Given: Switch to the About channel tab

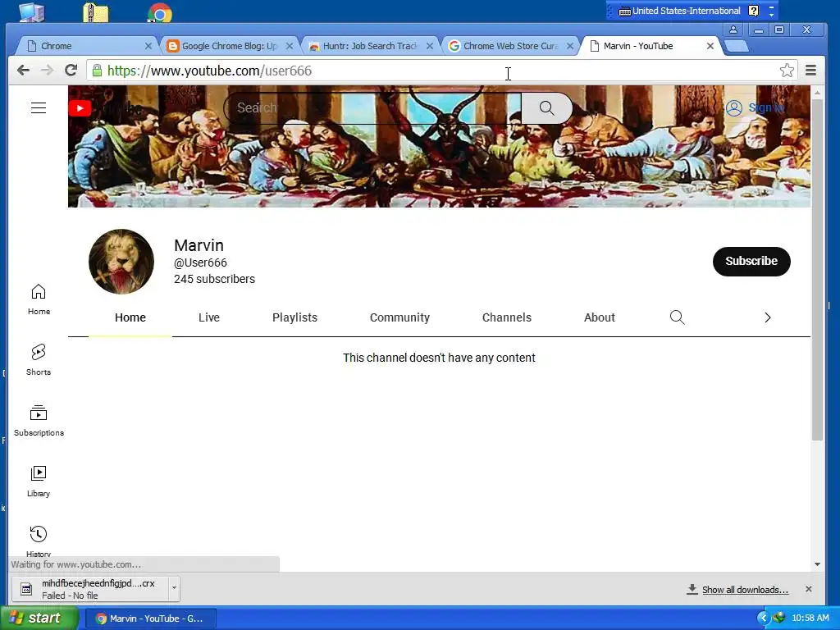Looking at the screenshot, I should coord(600,317).
